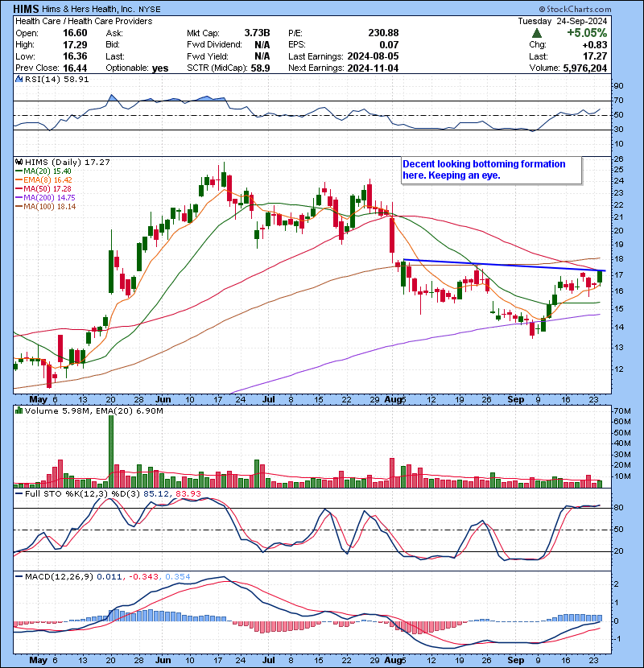
Task: Click the Next Earnings date 2024-11-04
Action: [373, 68]
